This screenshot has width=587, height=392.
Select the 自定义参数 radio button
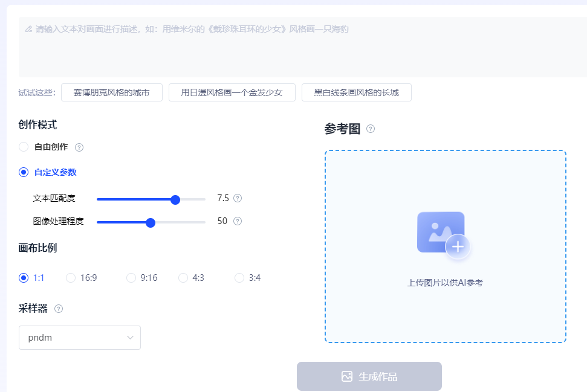pos(24,172)
